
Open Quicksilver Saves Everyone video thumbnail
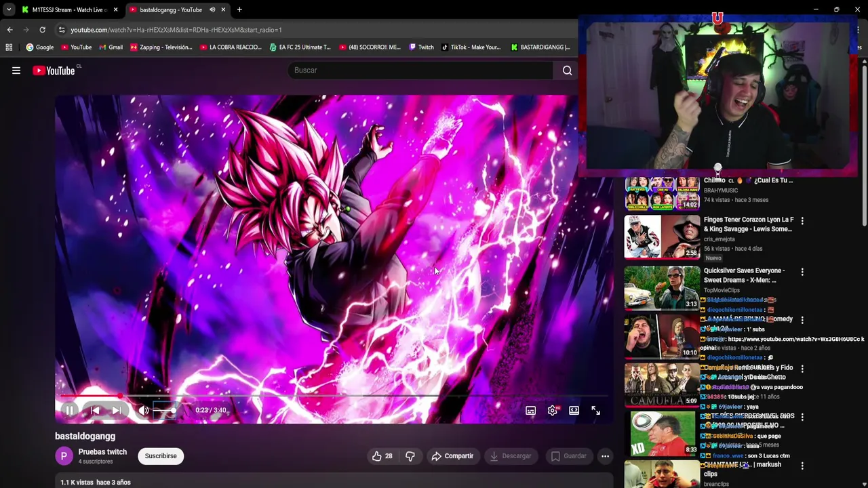tap(662, 288)
